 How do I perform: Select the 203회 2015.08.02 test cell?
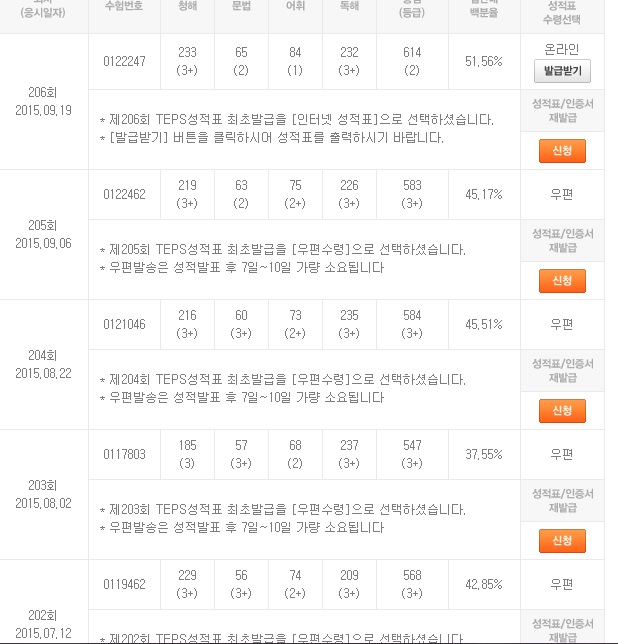44,494
